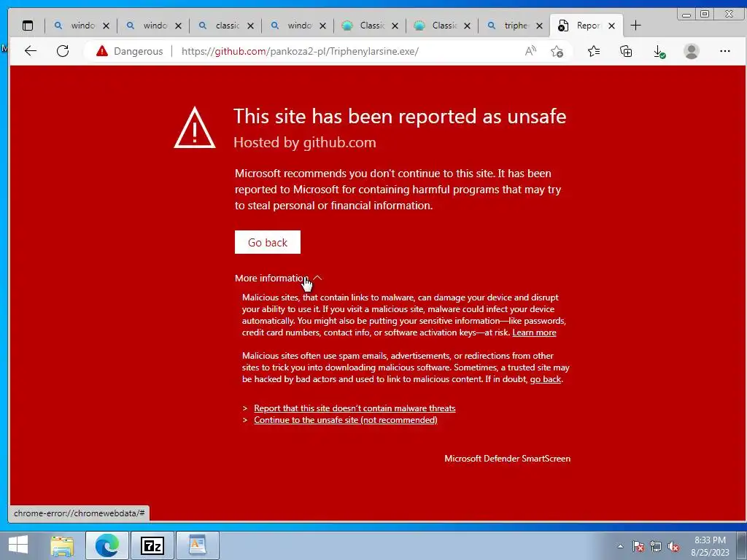Open the Favorites list
Viewport: 747px width, 560px height.
click(594, 51)
